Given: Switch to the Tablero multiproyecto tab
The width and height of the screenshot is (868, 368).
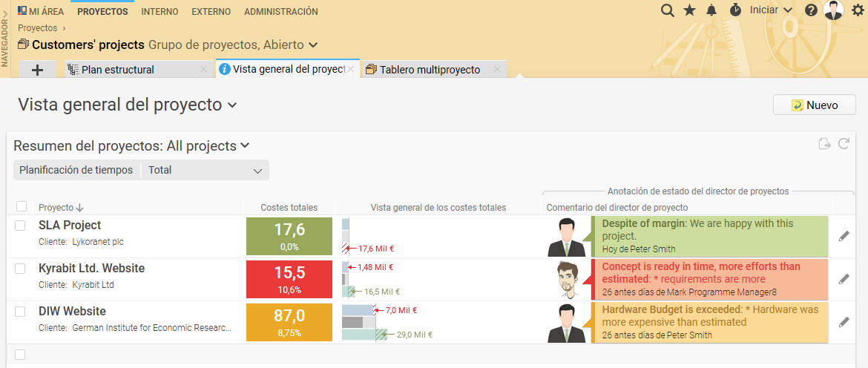Looking at the screenshot, I should tap(430, 70).
